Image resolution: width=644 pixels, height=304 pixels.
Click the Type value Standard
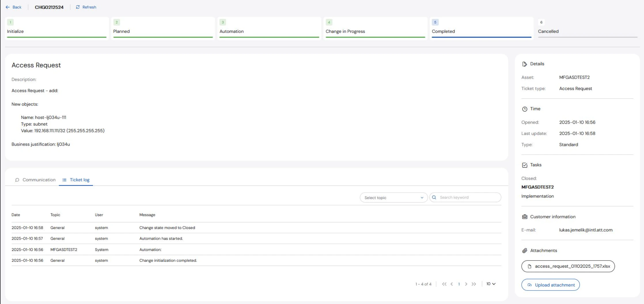(x=569, y=145)
